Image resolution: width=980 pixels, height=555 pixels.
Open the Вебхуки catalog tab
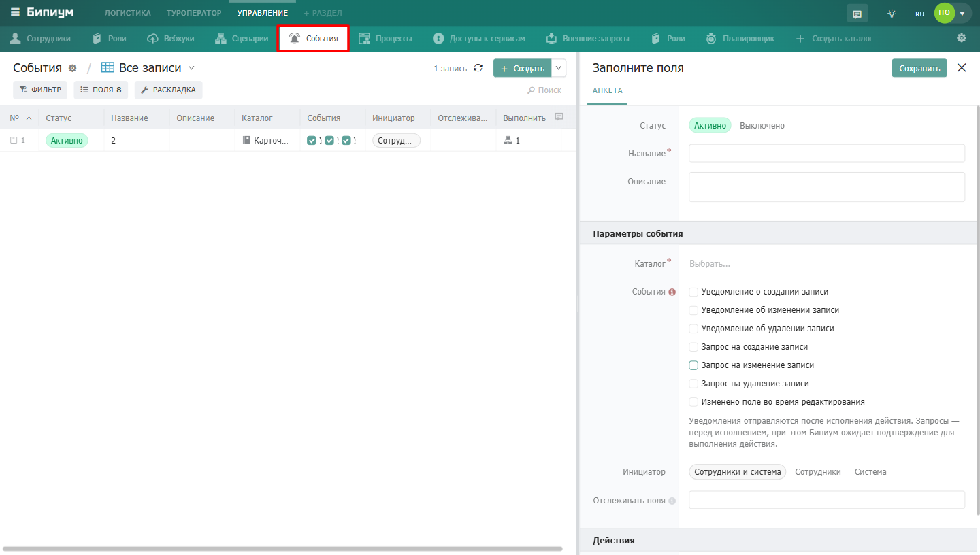click(171, 39)
